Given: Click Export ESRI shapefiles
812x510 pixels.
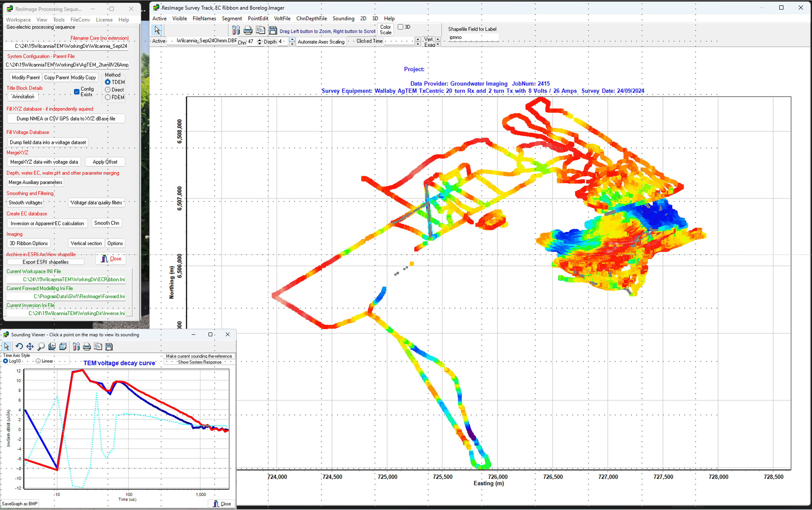Looking at the screenshot, I should tap(46, 262).
